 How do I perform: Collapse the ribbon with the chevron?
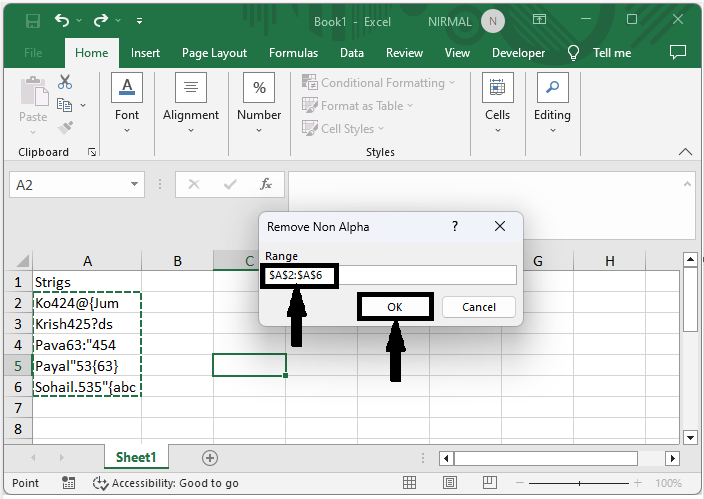click(x=685, y=152)
